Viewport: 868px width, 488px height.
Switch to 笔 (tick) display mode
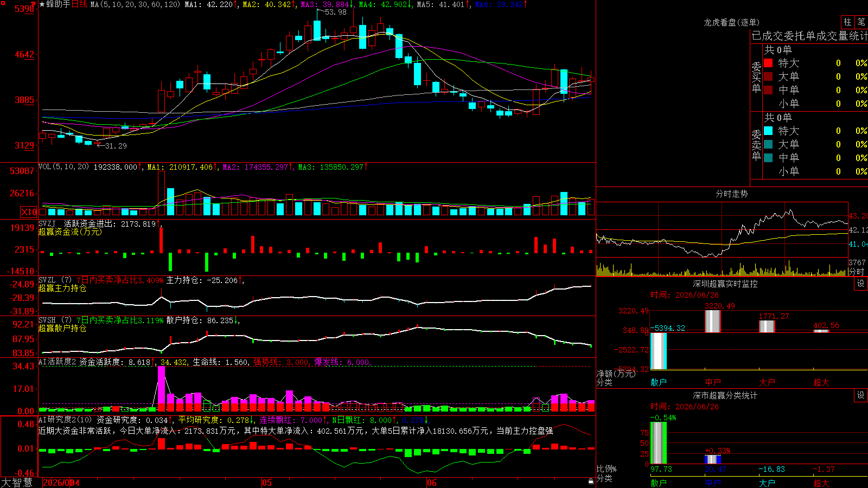(x=861, y=22)
